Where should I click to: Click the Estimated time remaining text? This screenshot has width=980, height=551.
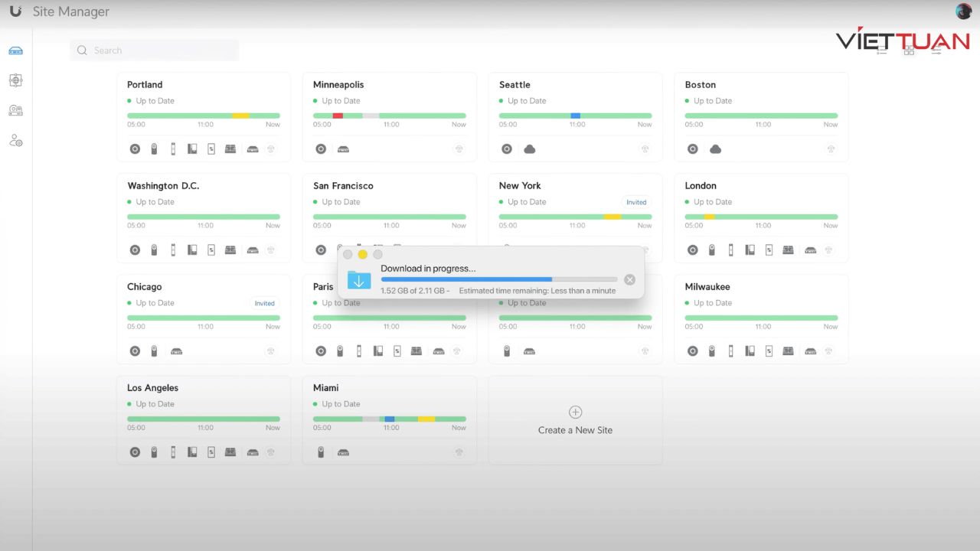[537, 291]
